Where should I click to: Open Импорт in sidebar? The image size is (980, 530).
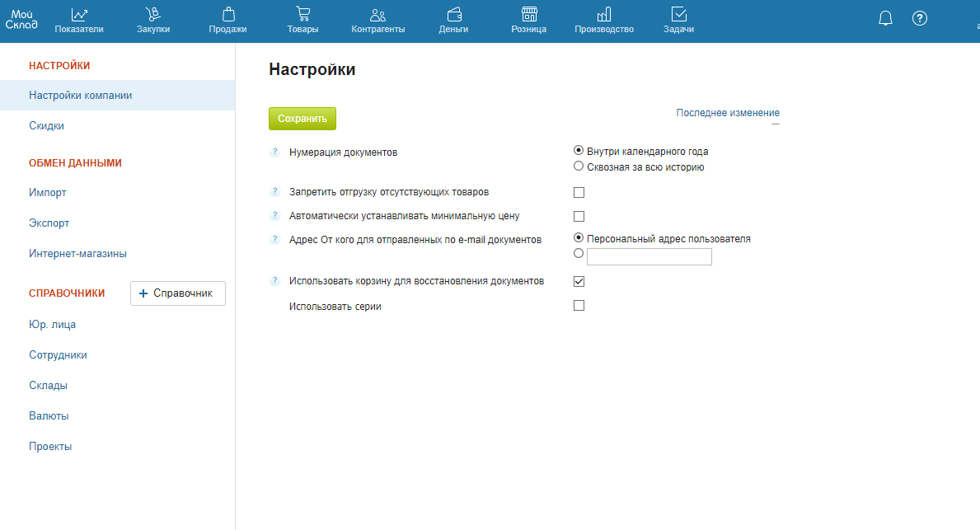[48, 193]
